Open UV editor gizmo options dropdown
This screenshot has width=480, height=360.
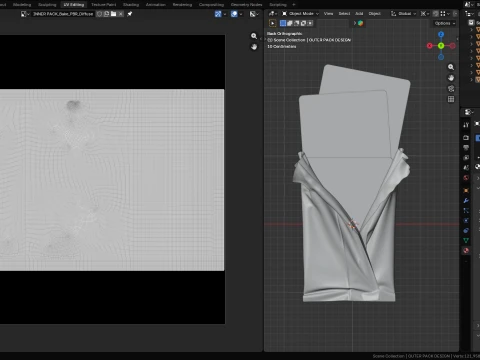[225, 14]
